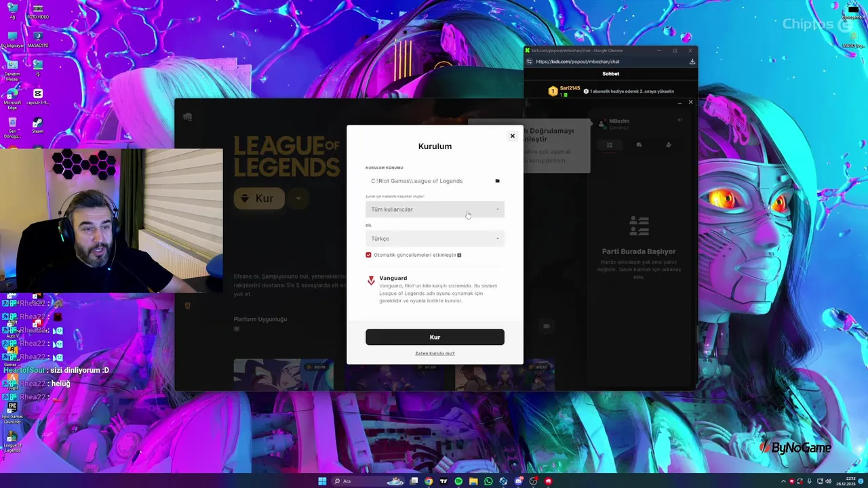The width and height of the screenshot is (868, 488).
Task: Open the MASAÜSTÜ desktop icon
Action: click(38, 40)
